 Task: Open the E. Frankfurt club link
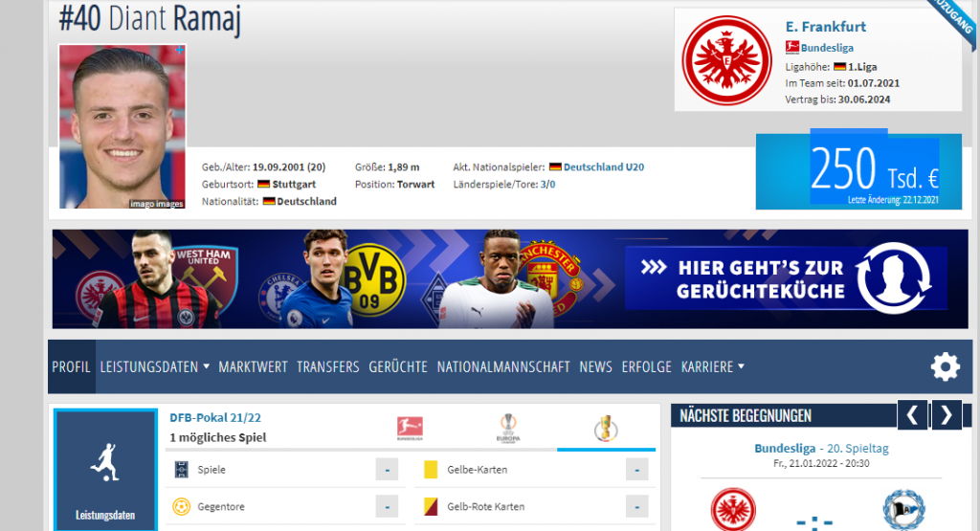click(826, 27)
